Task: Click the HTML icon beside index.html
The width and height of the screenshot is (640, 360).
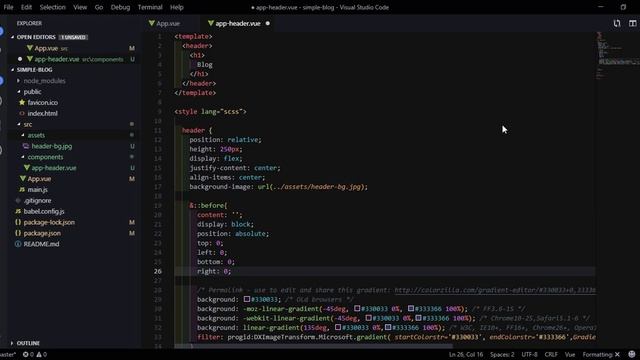Action: coord(22,113)
